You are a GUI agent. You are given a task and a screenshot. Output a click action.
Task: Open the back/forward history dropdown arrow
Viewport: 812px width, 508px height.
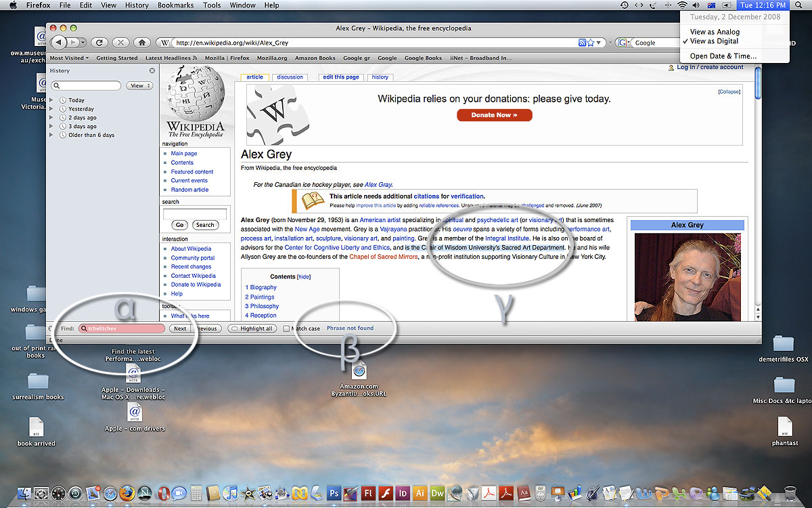pyautogui.click(x=83, y=42)
